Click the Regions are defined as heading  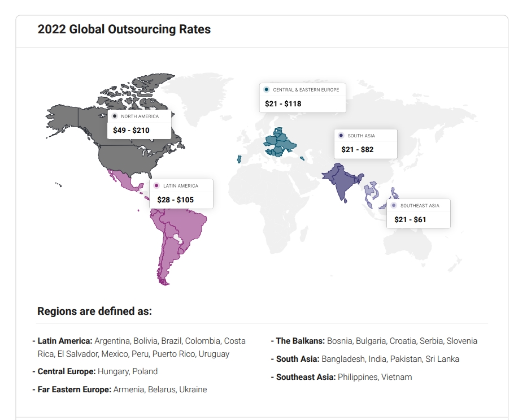[94, 311]
